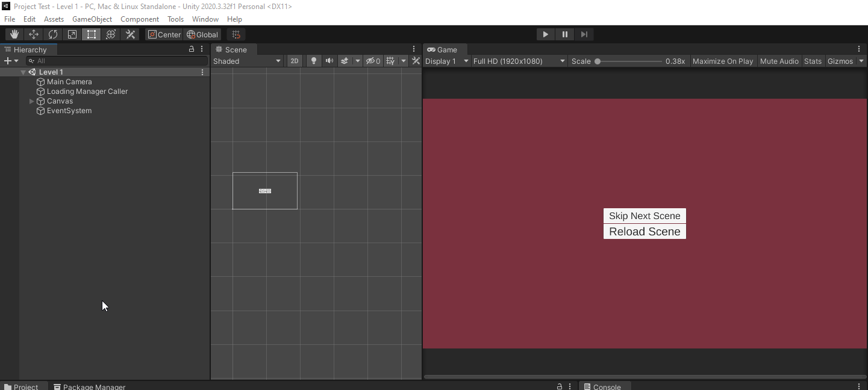Open the Shaded draw mode dropdown

coord(247,61)
